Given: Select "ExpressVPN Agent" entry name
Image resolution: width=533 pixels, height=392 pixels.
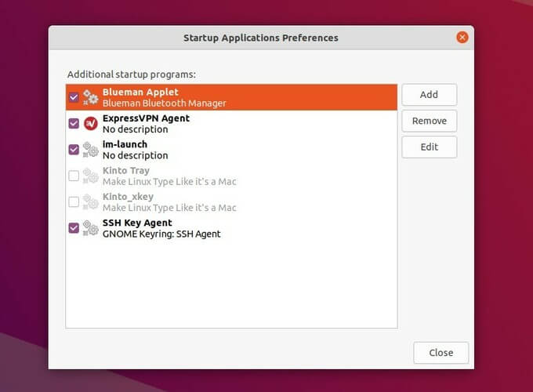Looking at the screenshot, I should tap(146, 118).
